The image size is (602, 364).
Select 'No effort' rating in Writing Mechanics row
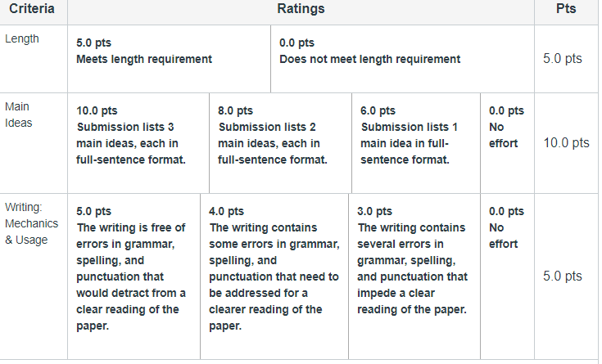tap(507, 276)
